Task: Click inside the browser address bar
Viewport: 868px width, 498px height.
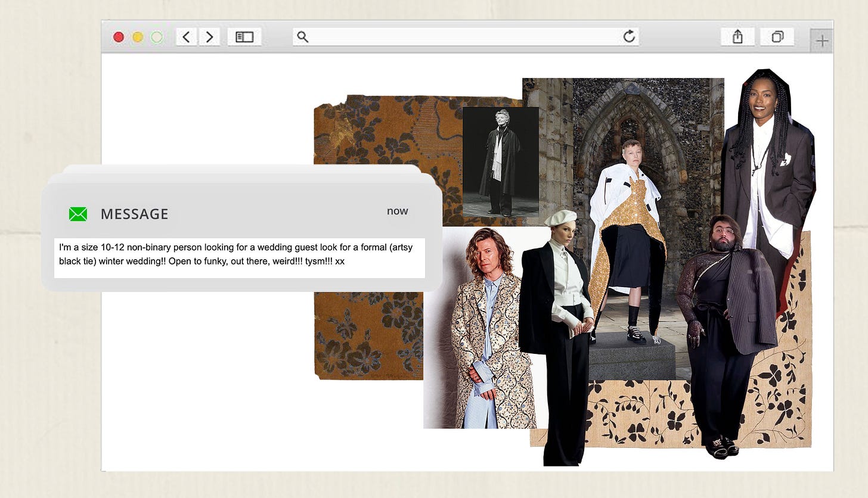Action: 466,37
